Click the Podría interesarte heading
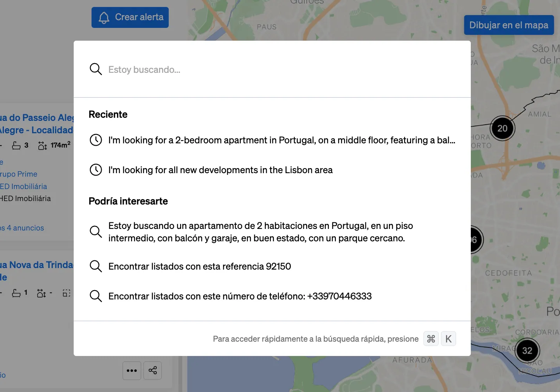 point(128,201)
